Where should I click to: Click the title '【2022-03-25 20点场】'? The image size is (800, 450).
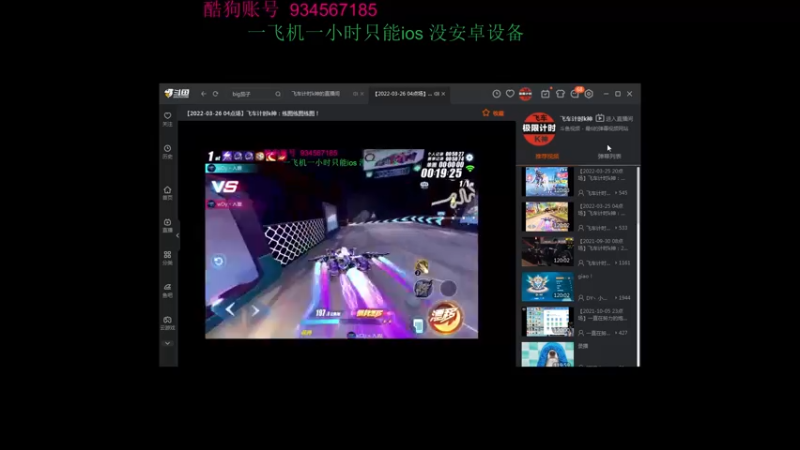[602, 174]
